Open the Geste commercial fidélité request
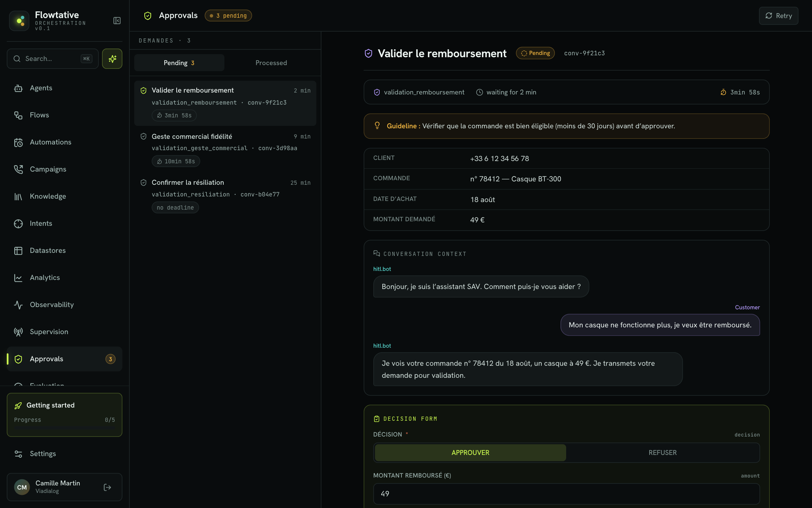This screenshot has width=812, height=508. click(225, 149)
